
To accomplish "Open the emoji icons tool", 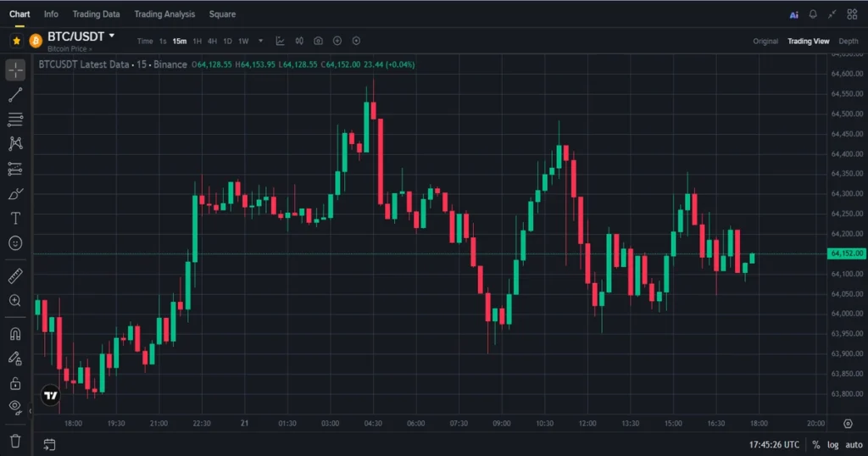I will tap(15, 243).
